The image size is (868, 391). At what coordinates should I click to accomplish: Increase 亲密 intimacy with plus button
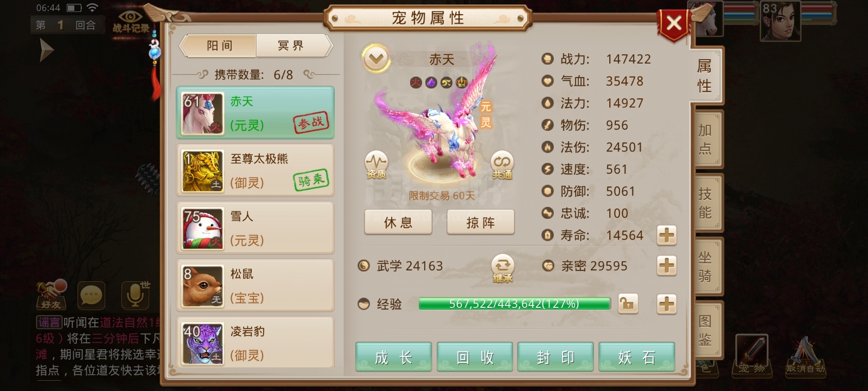[667, 266]
